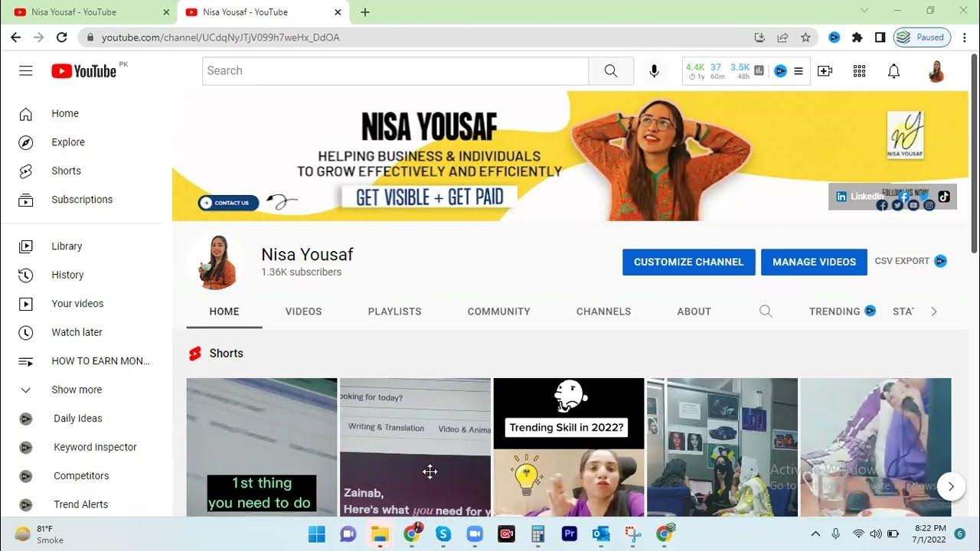
Task: Share this page from the address bar
Action: click(x=782, y=37)
